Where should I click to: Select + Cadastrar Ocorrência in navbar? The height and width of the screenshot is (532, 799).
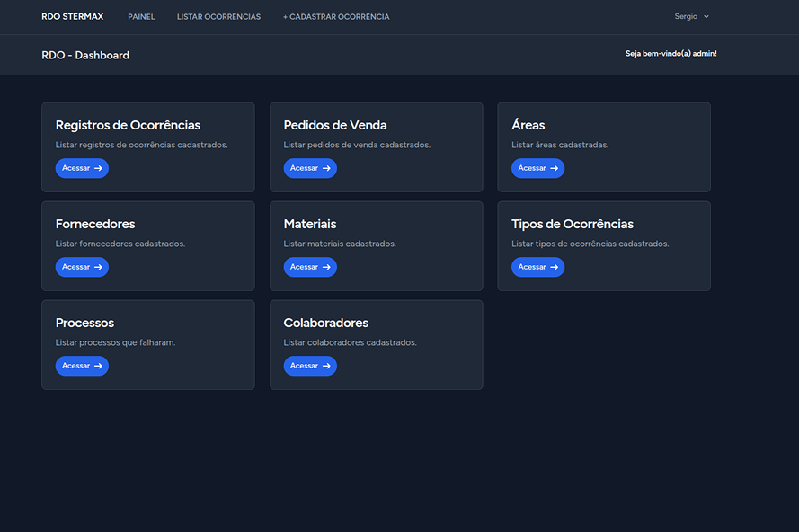(336, 17)
